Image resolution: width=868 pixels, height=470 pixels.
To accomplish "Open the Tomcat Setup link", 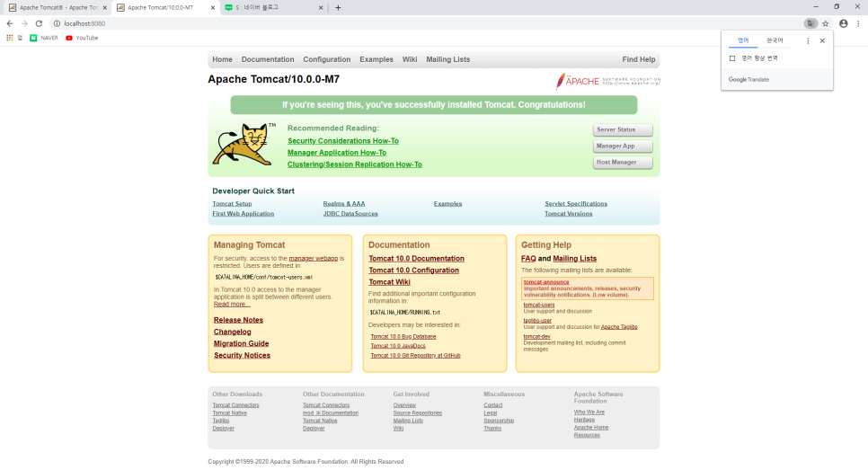I will (x=232, y=204).
